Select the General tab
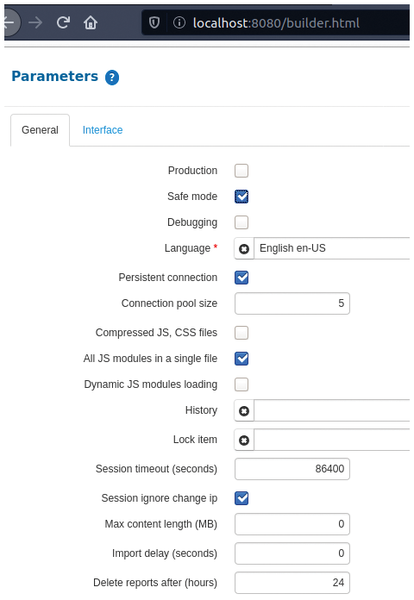This screenshot has height=600, width=414. point(40,130)
